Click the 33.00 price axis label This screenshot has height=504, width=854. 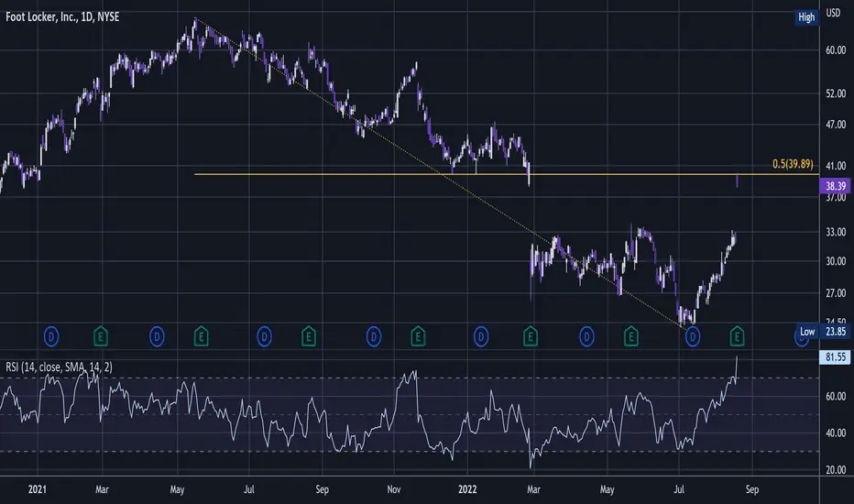point(836,232)
